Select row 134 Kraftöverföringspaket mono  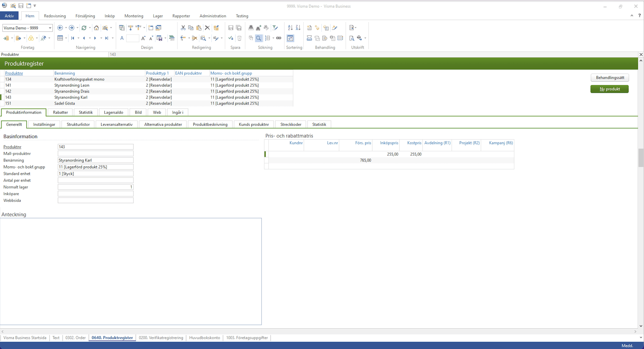[148, 79]
